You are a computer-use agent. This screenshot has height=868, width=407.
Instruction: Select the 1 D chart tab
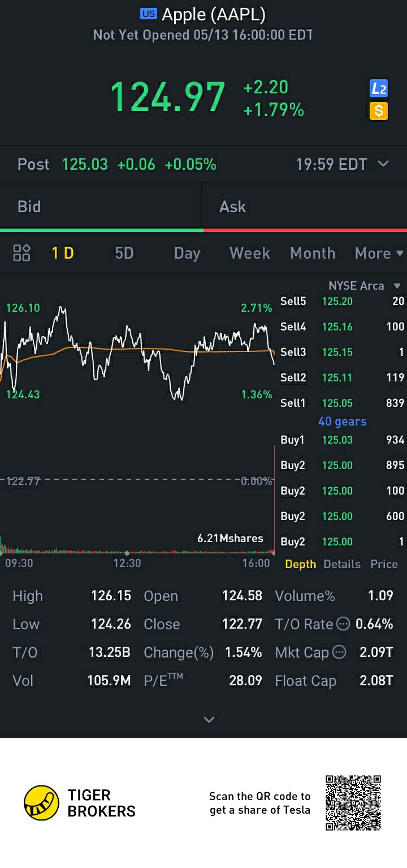pos(63,253)
